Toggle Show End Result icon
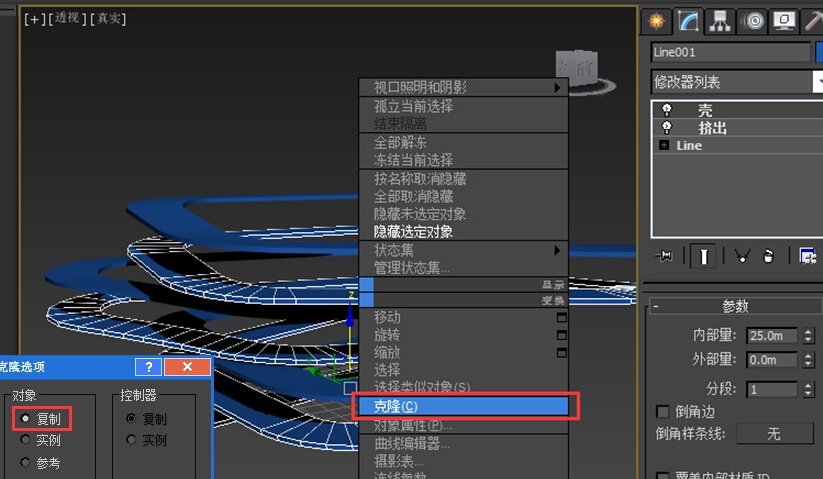 [703, 257]
